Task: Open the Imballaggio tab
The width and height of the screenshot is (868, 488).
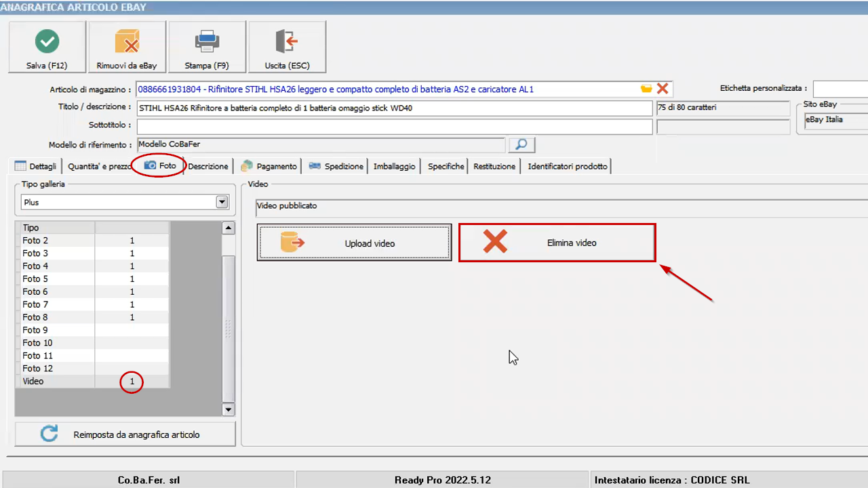Action: click(394, 166)
